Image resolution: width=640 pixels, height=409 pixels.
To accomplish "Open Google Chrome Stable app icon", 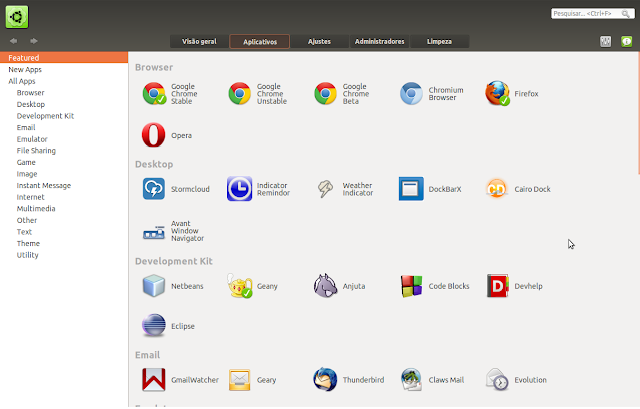I will click(x=154, y=93).
